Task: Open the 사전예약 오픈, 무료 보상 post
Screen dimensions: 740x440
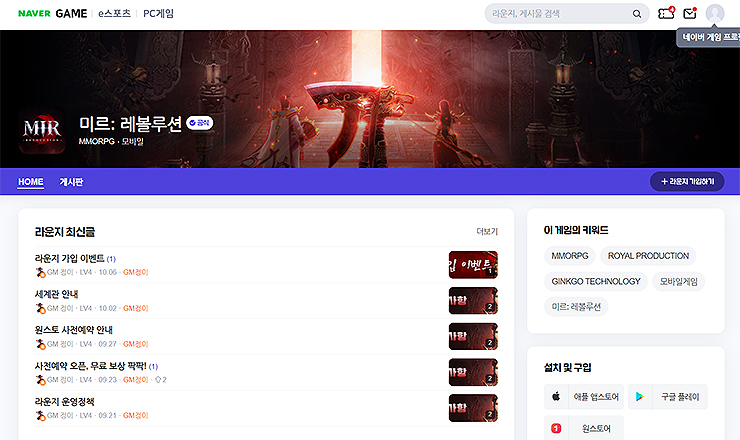Action: coord(91,366)
